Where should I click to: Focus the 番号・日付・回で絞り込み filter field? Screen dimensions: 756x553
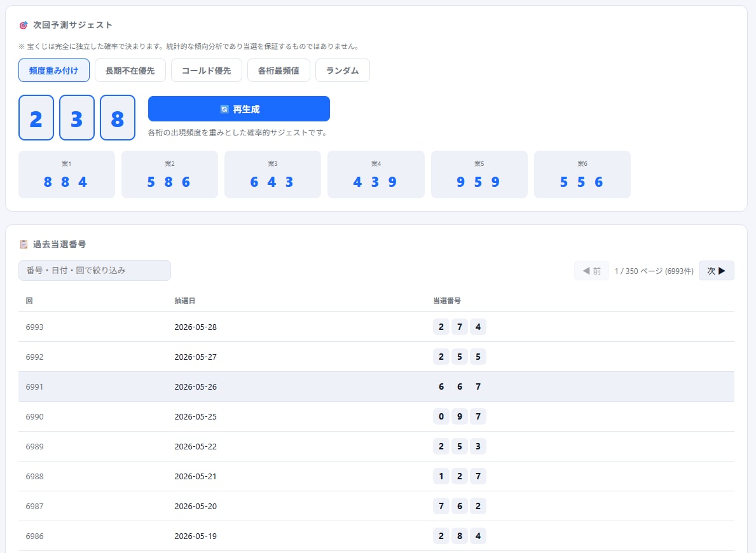[95, 271]
